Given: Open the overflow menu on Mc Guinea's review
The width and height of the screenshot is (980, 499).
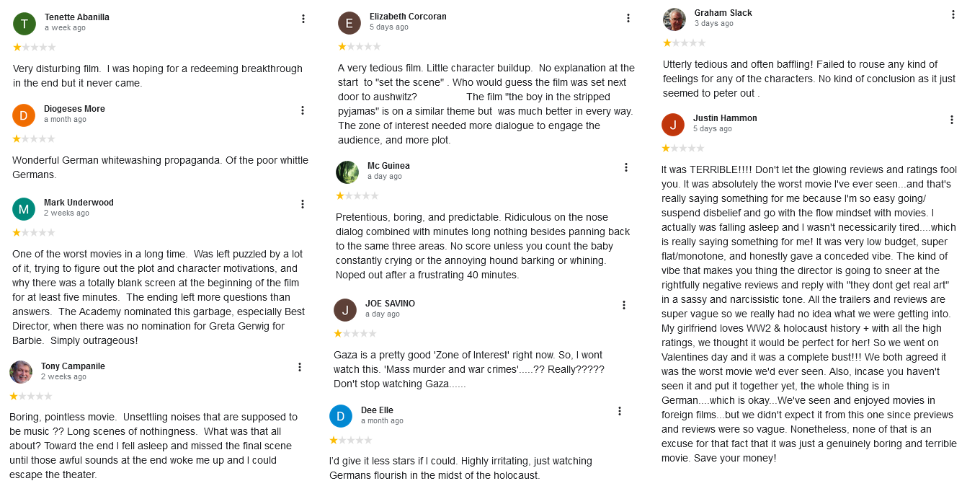Looking at the screenshot, I should pos(625,167).
